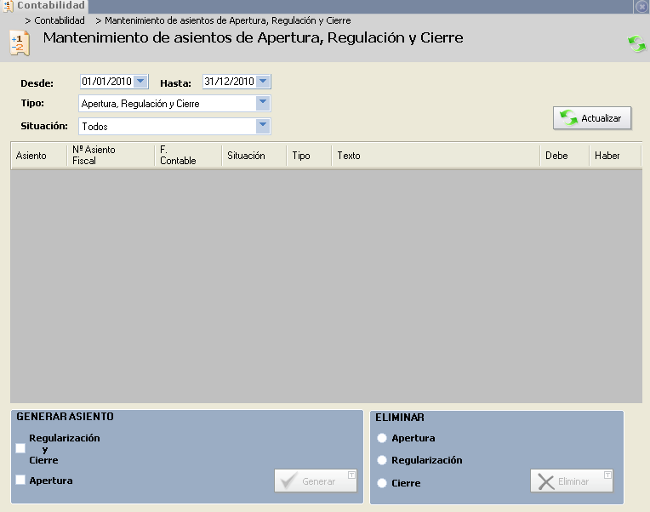Open the Desde date picker arrow
This screenshot has width=650, height=512.
[141, 81]
